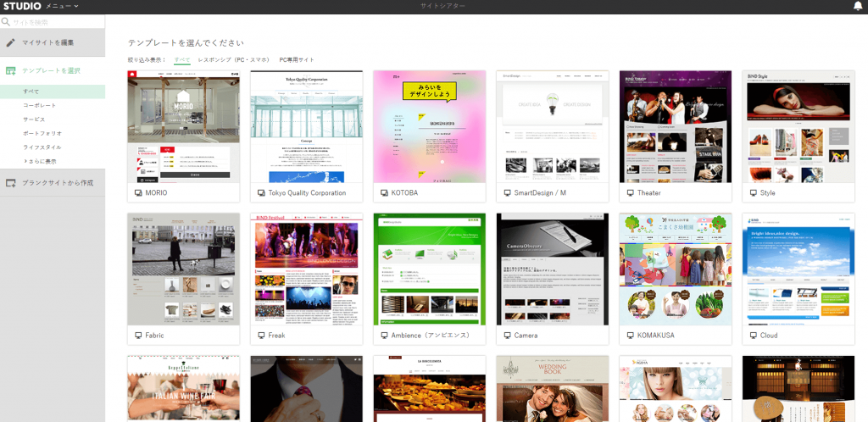Click the search magnifier icon

pyautogui.click(x=6, y=22)
